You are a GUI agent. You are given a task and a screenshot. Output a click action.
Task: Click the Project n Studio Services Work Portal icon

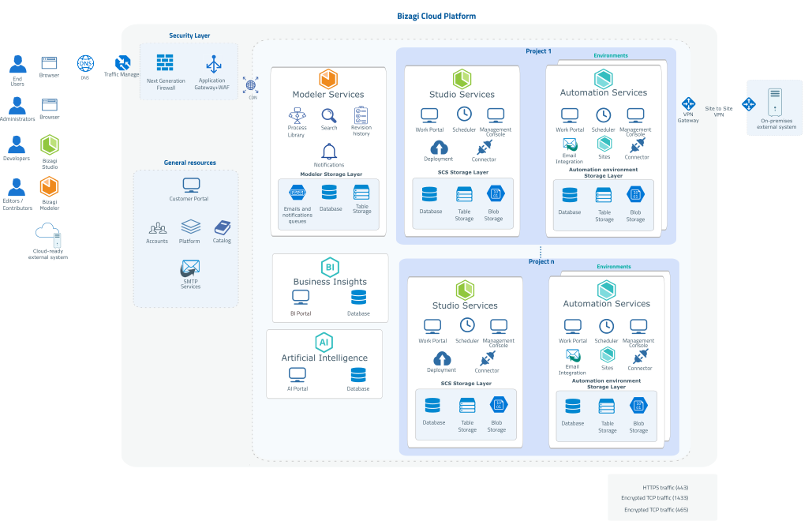[432, 326]
